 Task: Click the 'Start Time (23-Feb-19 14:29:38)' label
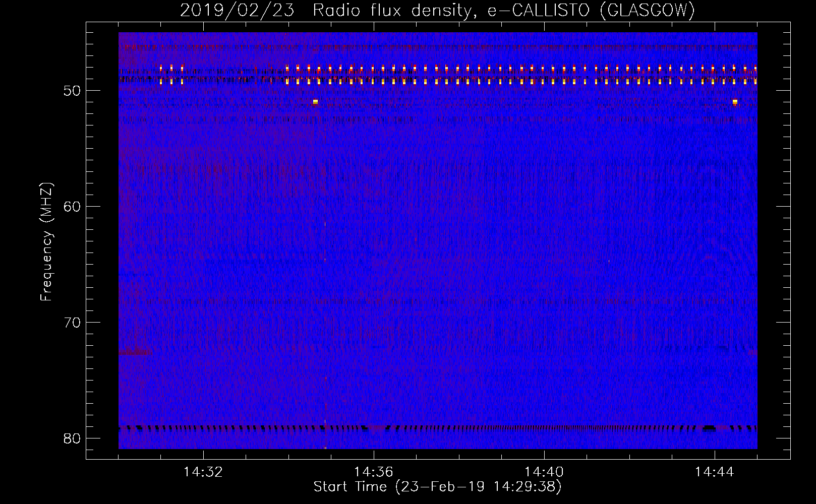(437, 487)
